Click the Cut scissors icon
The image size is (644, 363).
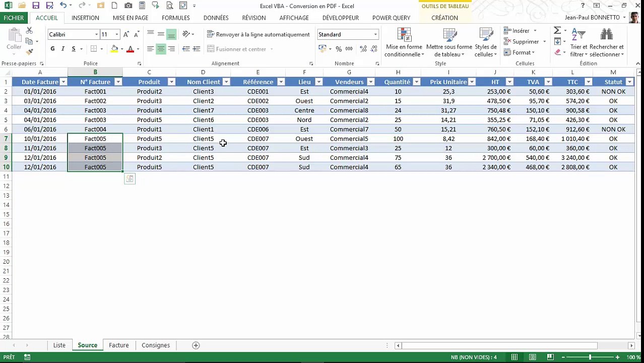29,31
